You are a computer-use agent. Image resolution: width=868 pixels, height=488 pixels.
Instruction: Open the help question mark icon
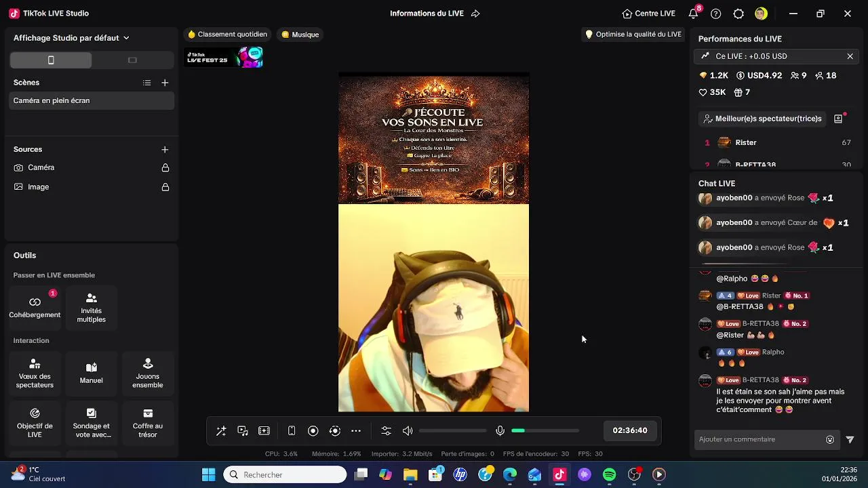[x=716, y=14]
